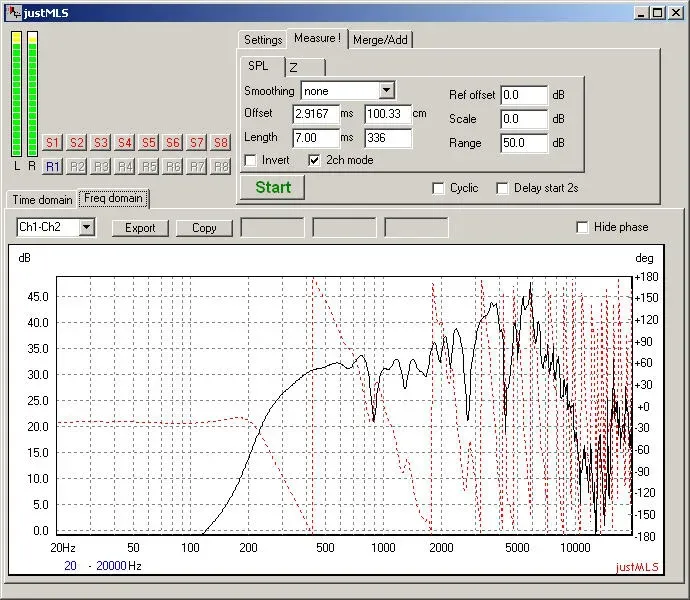The image size is (690, 600).
Task: Select store slot S4
Action: click(x=125, y=143)
